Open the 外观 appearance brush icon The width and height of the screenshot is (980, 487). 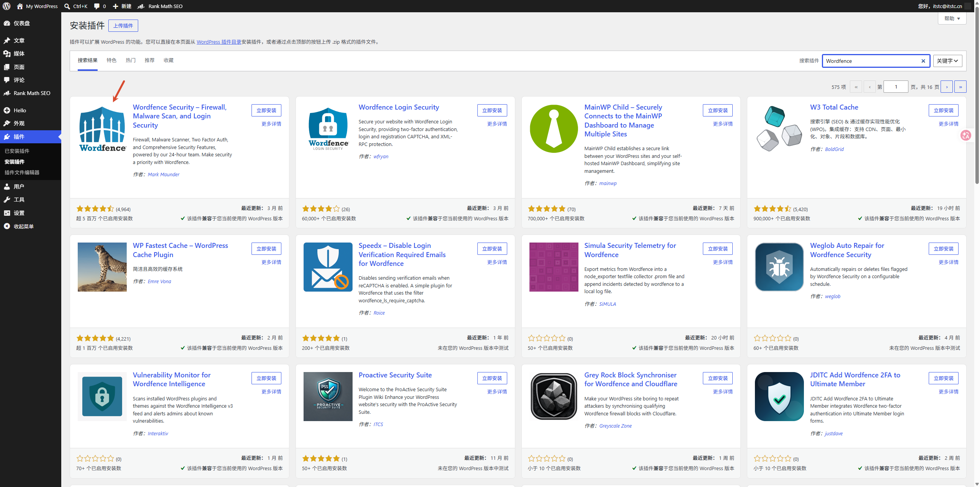point(7,123)
